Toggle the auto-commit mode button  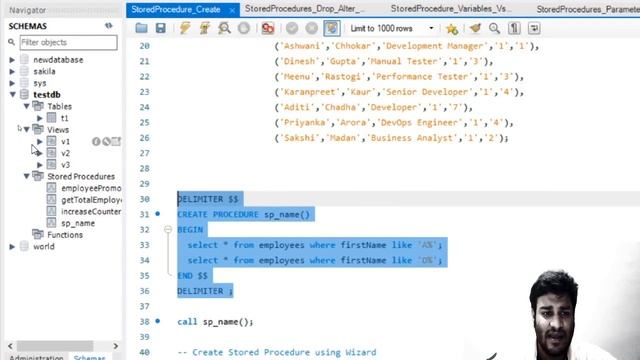[x=331, y=28]
